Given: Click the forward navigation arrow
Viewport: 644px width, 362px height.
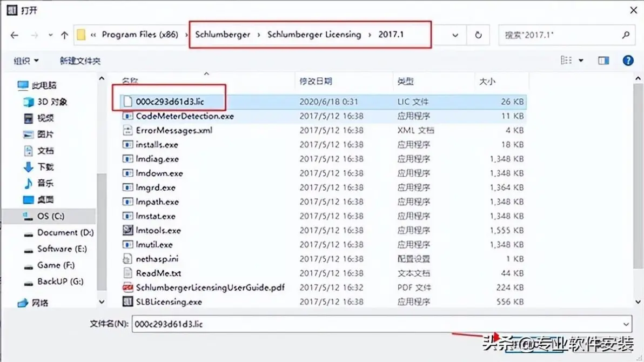Looking at the screenshot, I should [x=34, y=35].
